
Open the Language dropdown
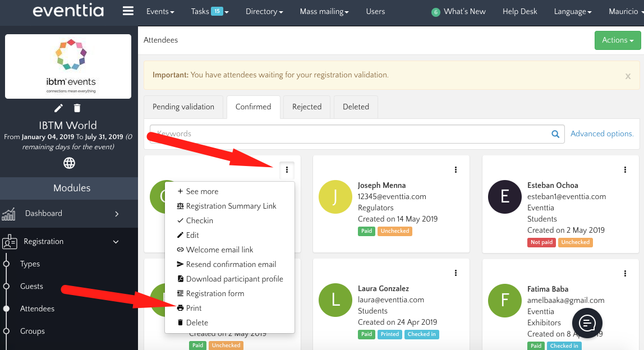click(x=572, y=11)
